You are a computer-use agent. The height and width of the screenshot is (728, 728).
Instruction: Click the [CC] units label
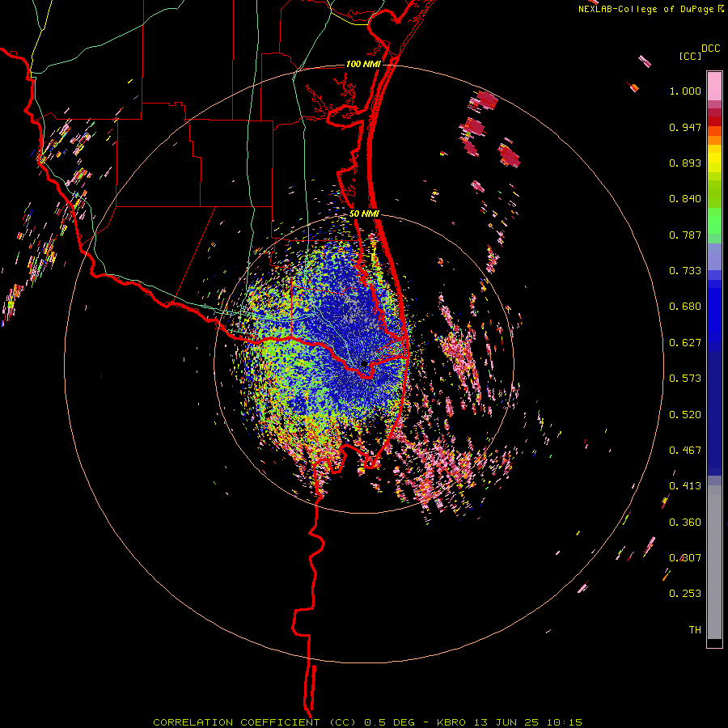tap(690, 56)
